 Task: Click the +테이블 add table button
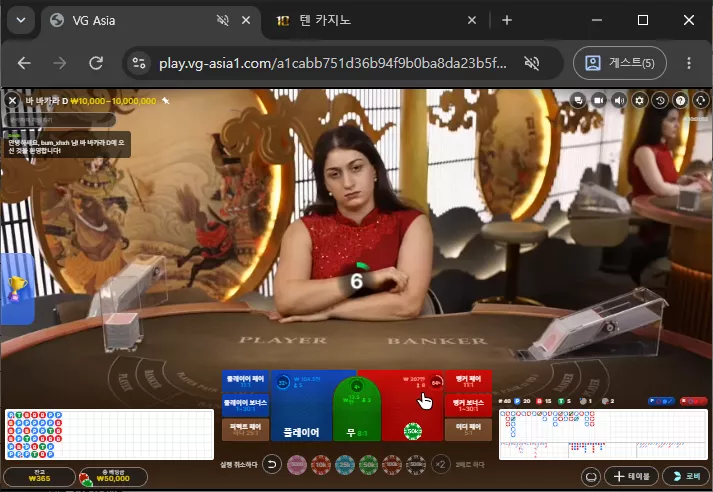coord(631,476)
